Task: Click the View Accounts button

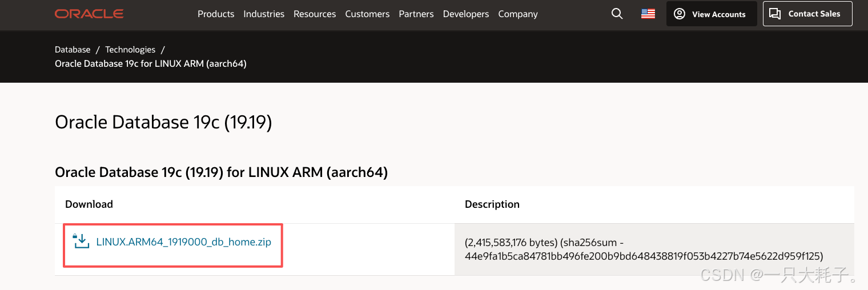Action: [712, 14]
